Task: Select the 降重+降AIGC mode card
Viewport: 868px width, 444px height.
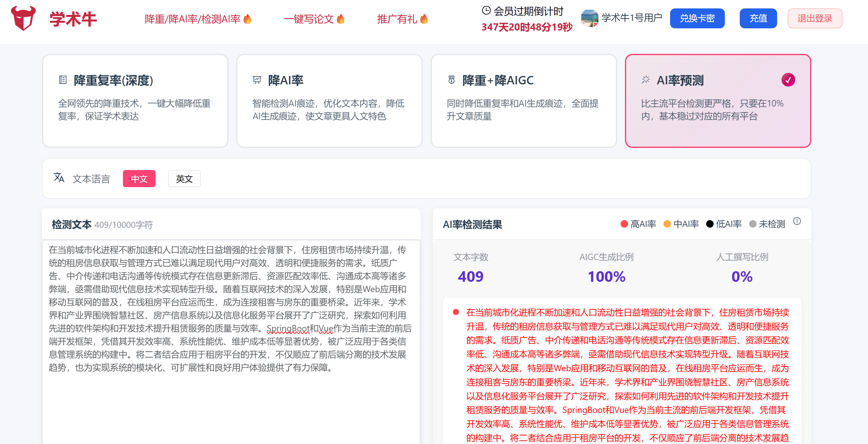Action: pos(523,101)
